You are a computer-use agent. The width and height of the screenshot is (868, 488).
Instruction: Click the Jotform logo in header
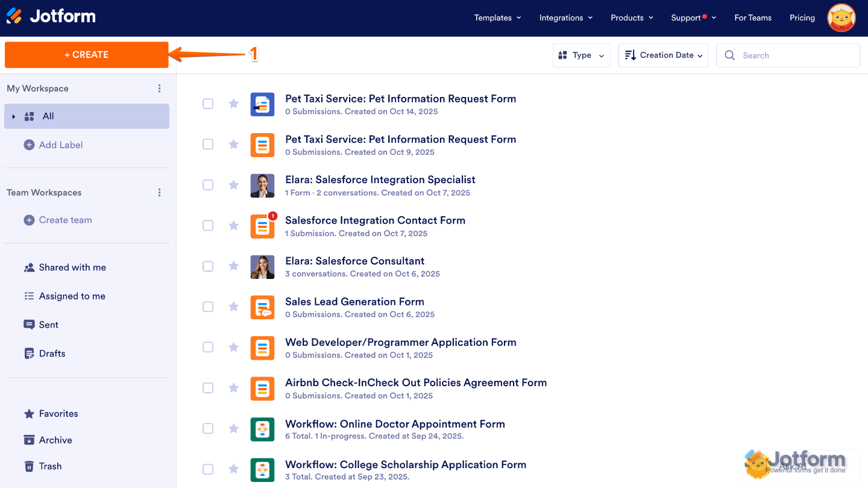click(51, 17)
